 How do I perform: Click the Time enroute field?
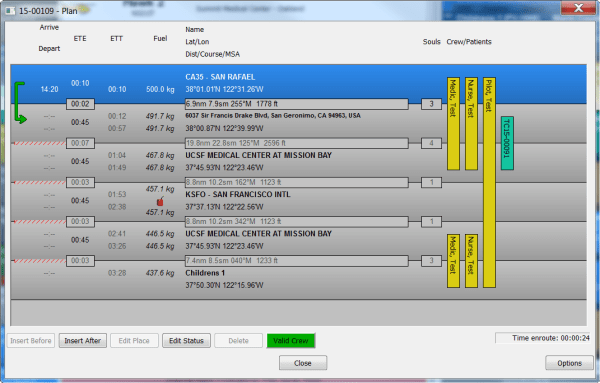coord(543,338)
